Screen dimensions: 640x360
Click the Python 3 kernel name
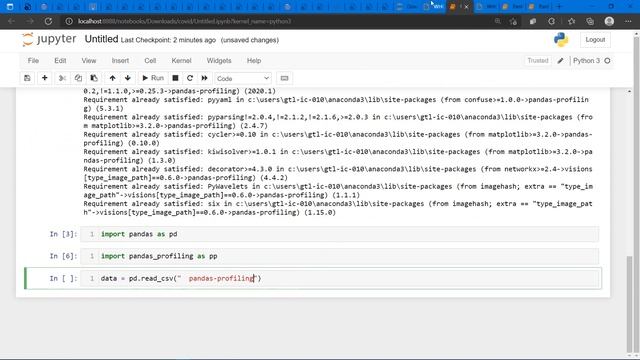click(x=586, y=60)
